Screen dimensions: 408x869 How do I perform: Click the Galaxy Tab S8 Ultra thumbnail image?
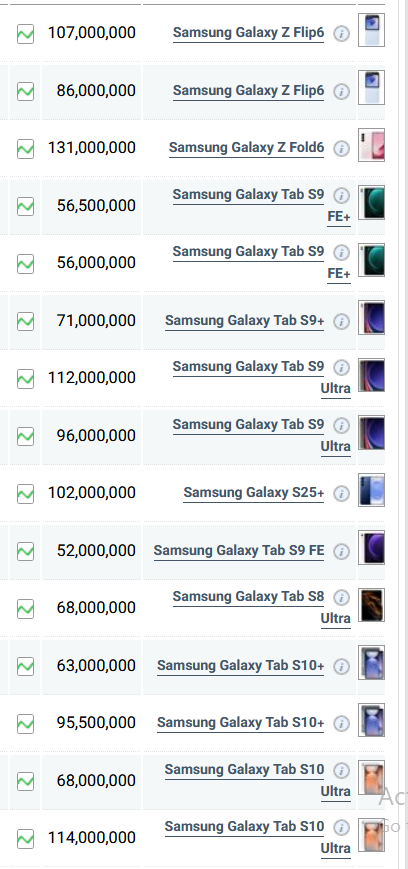tap(371, 605)
